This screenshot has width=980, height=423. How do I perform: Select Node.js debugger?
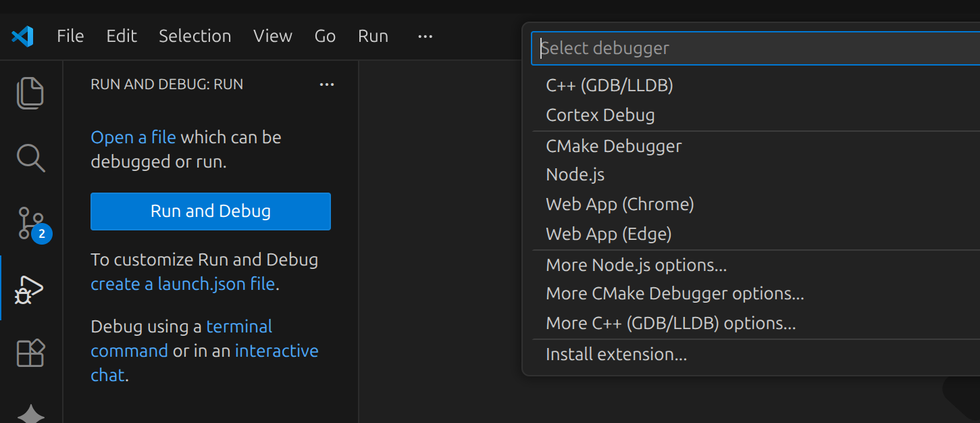pyautogui.click(x=756, y=174)
